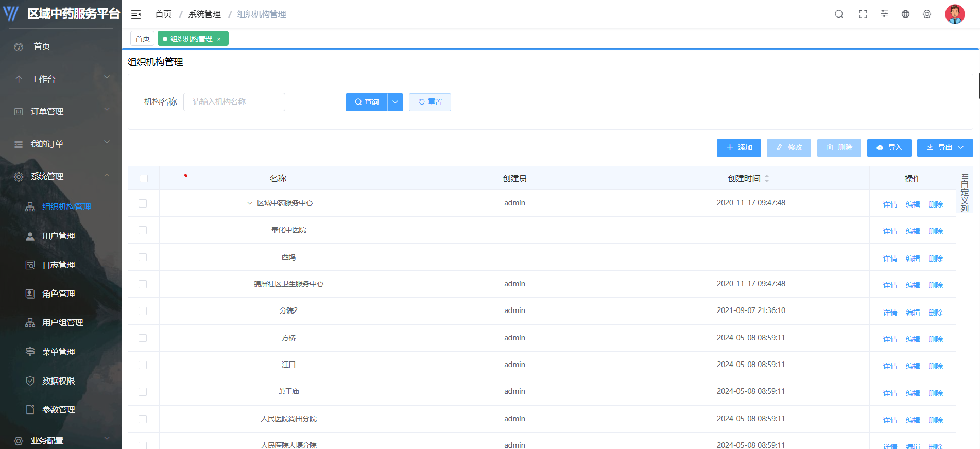Collapse 区域中药服务中心 tree row

250,203
